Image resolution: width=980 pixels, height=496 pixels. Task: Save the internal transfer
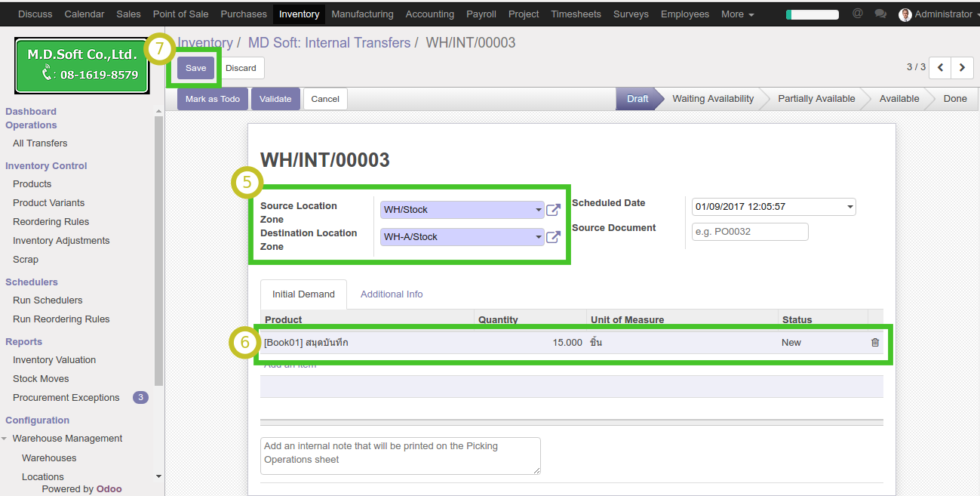(195, 68)
